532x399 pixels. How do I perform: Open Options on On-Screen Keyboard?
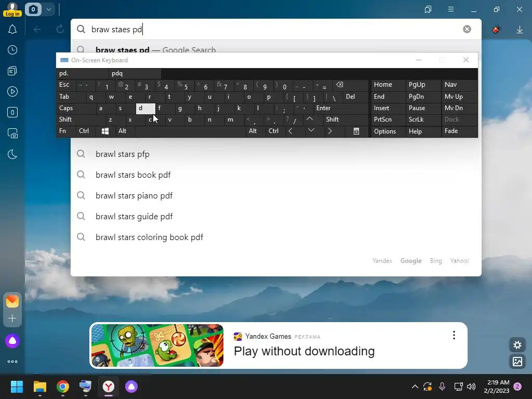click(x=388, y=131)
